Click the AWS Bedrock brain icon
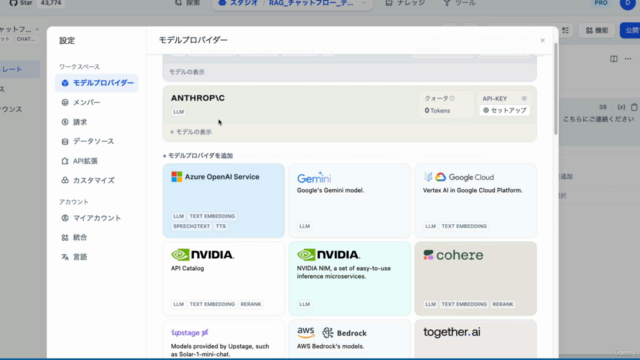This screenshot has height=360, width=640. coord(327,333)
